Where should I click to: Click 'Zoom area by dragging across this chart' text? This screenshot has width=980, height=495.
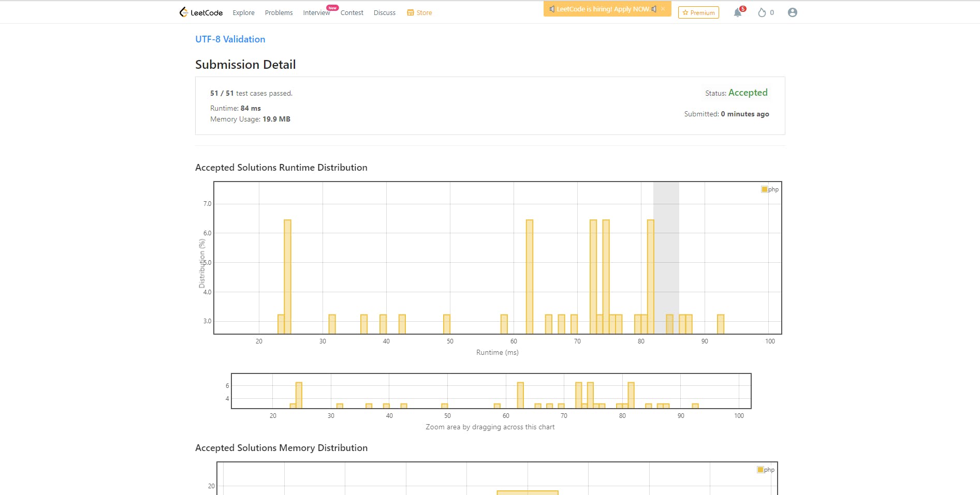click(x=490, y=427)
